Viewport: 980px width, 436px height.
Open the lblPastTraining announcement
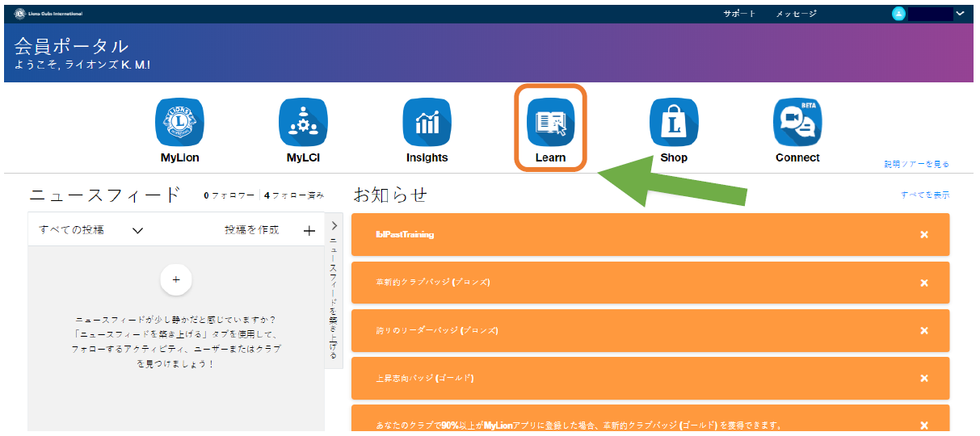click(650, 234)
